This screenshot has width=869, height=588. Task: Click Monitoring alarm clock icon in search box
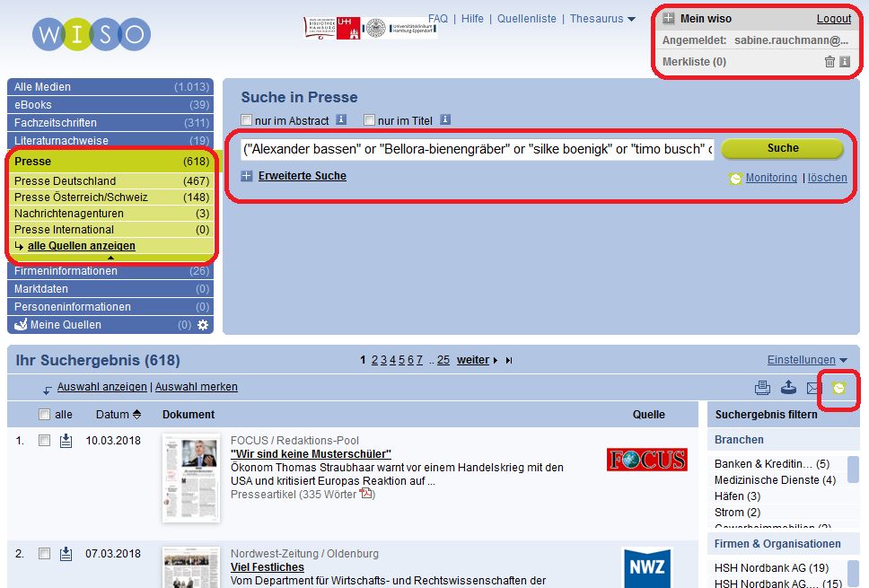tap(735, 179)
